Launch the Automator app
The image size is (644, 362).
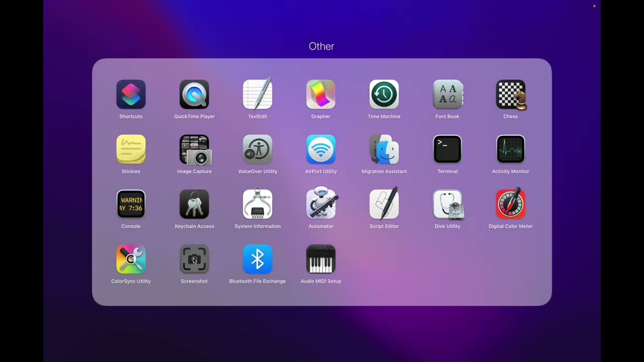click(321, 204)
